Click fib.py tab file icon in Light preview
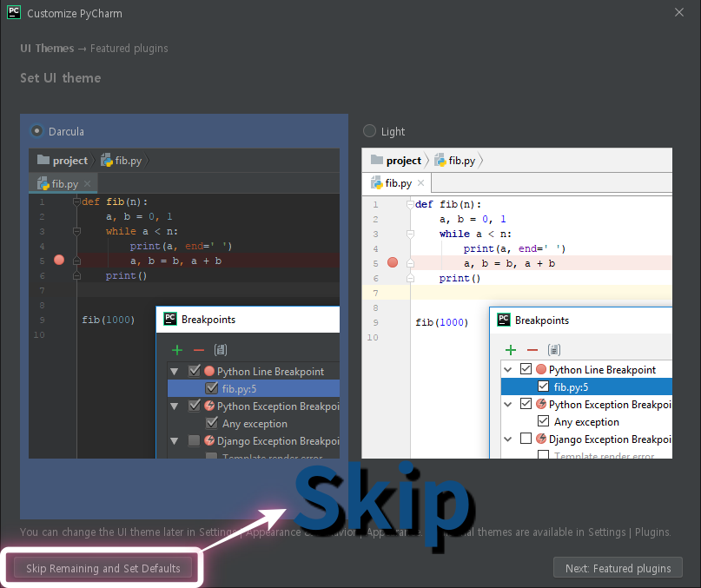 point(376,183)
